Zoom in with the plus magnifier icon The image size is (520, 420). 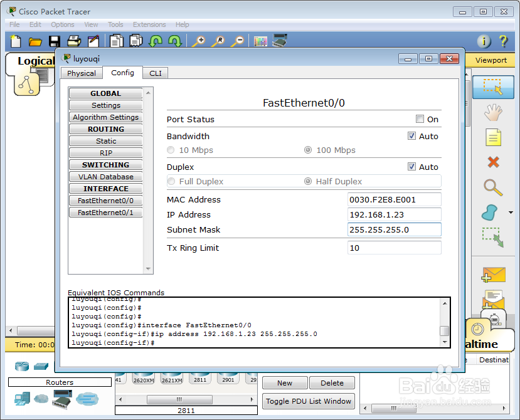(199, 41)
